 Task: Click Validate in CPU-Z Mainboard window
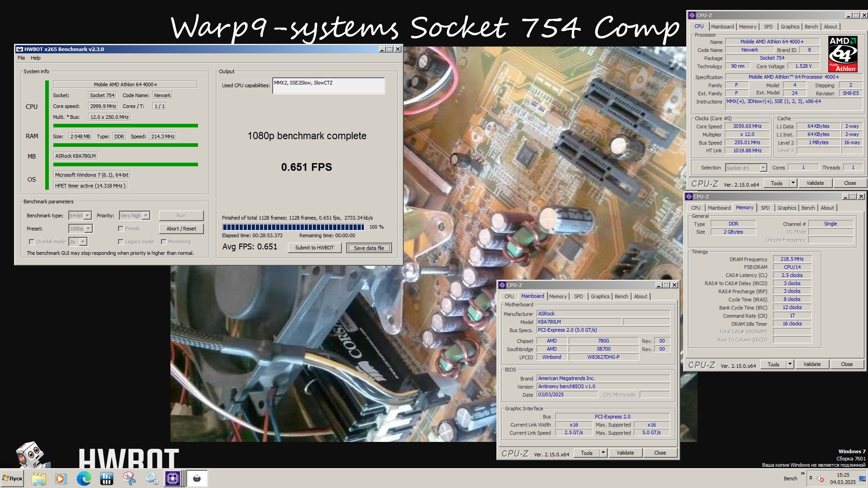[625, 453]
